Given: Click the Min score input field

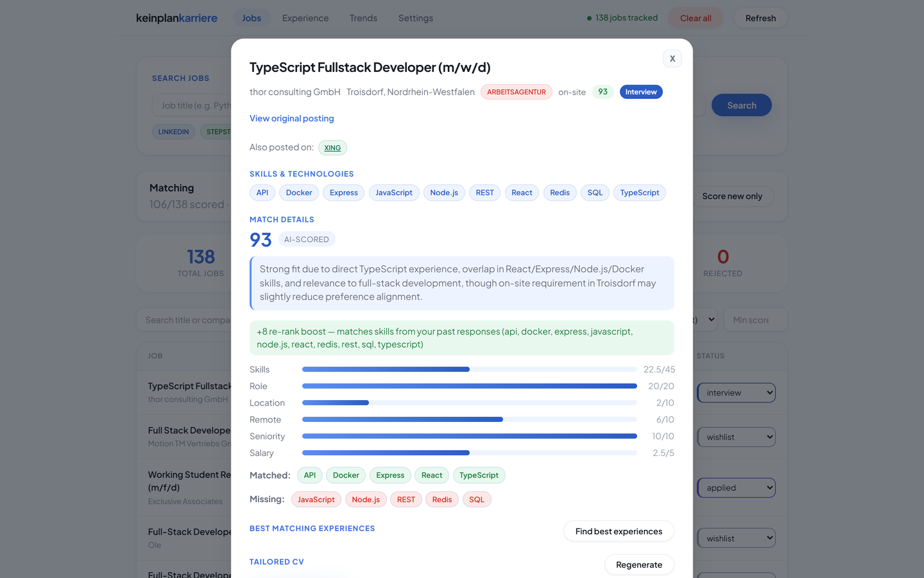Looking at the screenshot, I should pyautogui.click(x=755, y=320).
